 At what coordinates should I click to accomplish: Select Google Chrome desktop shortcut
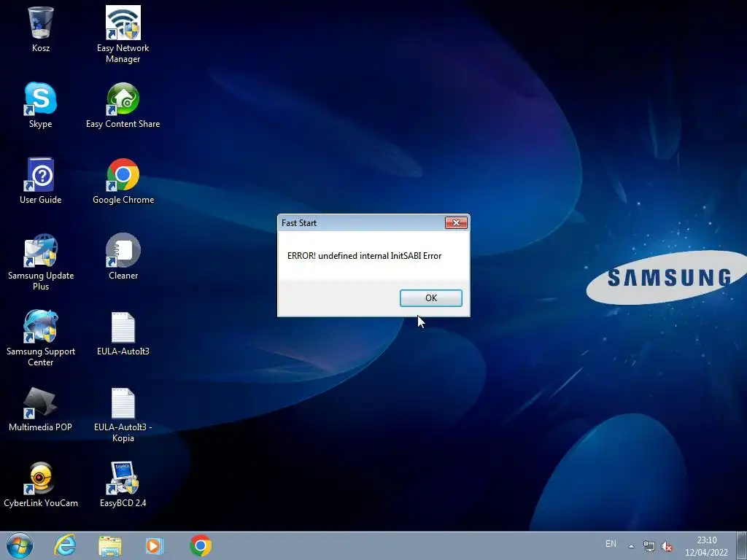[x=123, y=181]
